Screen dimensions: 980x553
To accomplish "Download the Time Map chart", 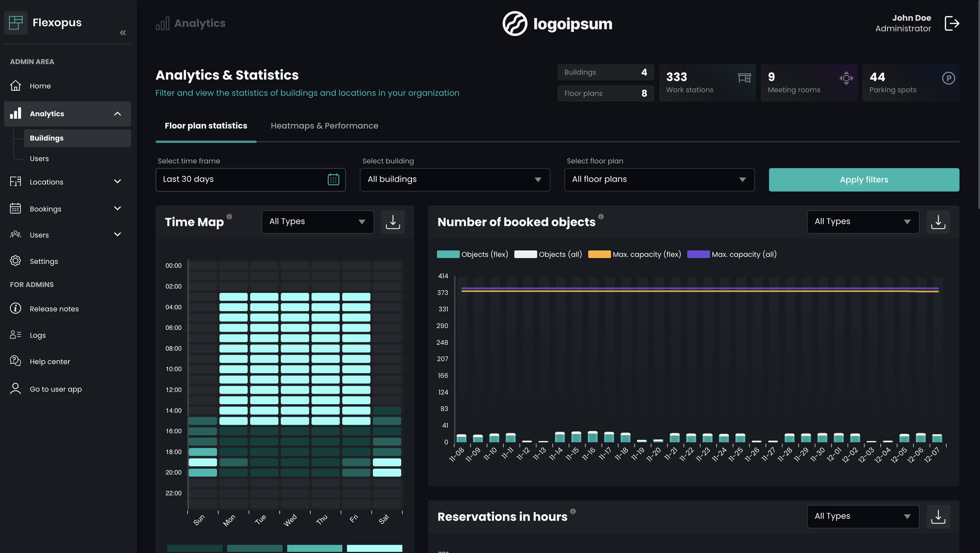I will point(392,222).
